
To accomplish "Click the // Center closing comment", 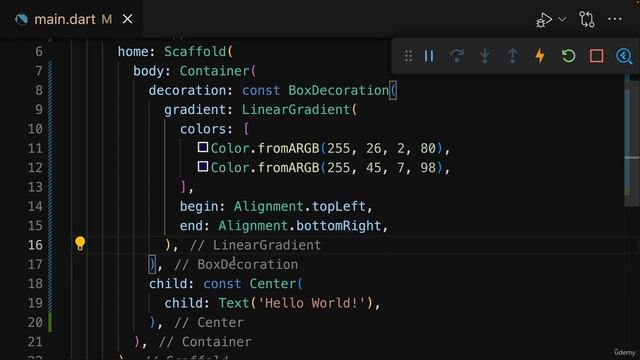I will [209, 322].
